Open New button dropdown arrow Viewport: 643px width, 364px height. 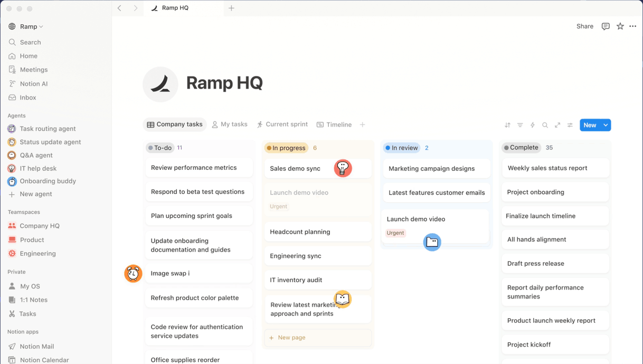point(606,125)
